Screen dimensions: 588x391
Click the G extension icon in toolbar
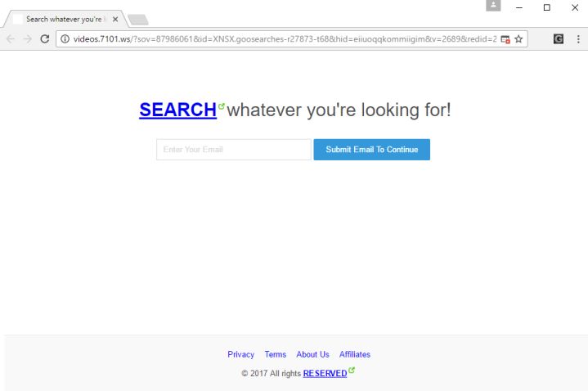click(x=559, y=38)
